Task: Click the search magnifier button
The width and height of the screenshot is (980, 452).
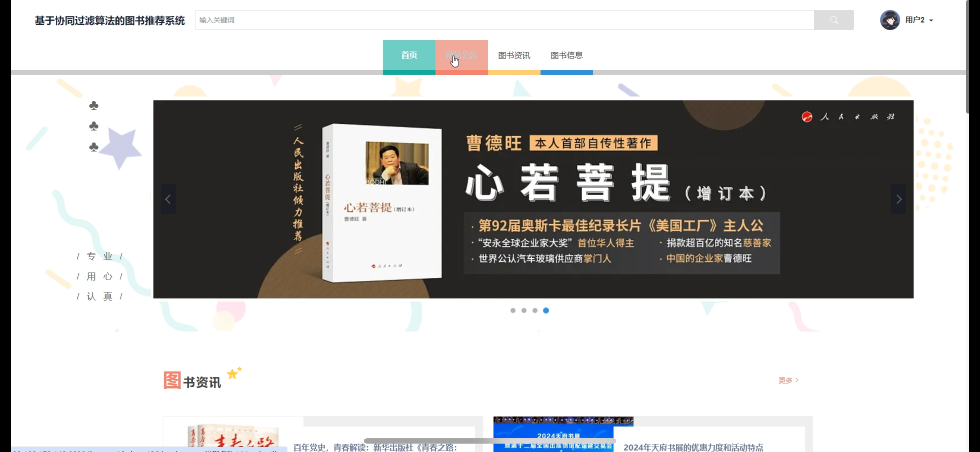Action: [833, 20]
